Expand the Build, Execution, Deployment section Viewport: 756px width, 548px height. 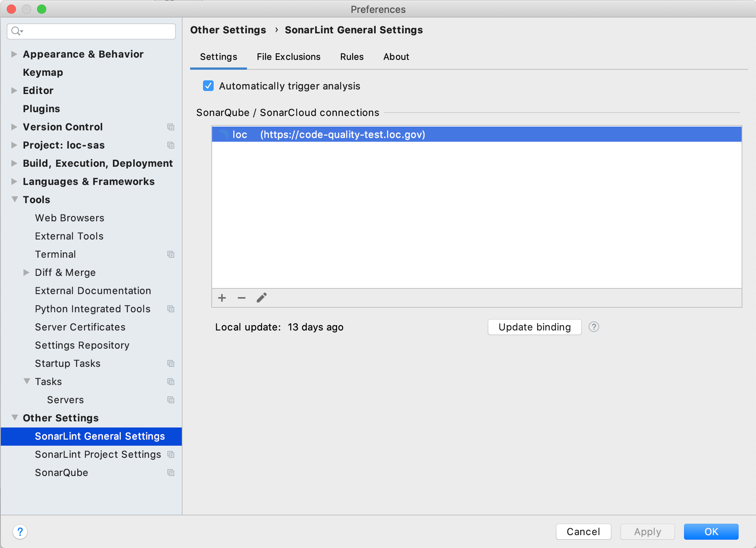(x=14, y=163)
